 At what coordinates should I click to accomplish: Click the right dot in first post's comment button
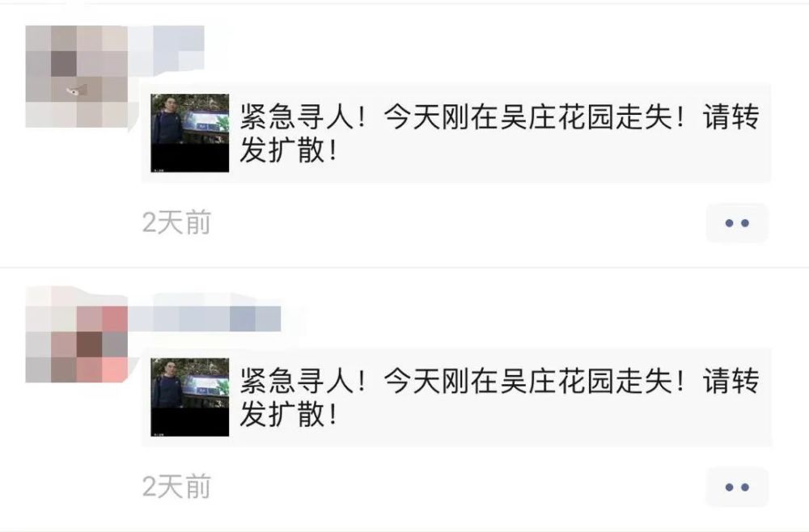(745, 223)
